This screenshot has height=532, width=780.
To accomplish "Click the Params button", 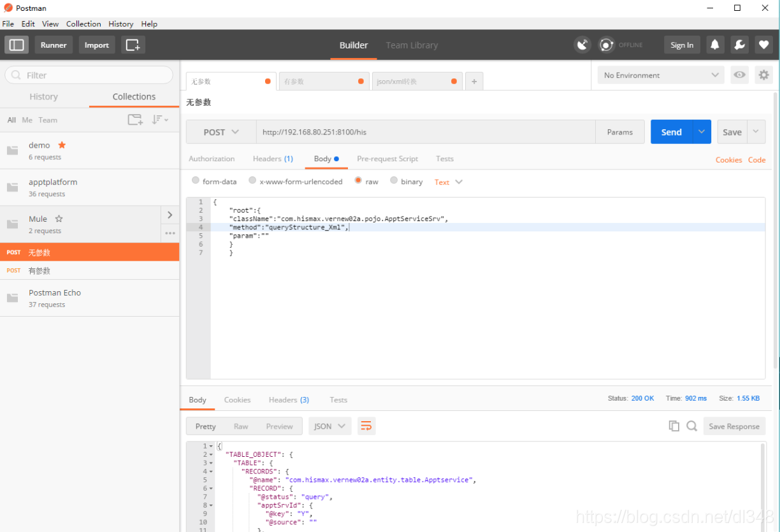I will point(620,132).
